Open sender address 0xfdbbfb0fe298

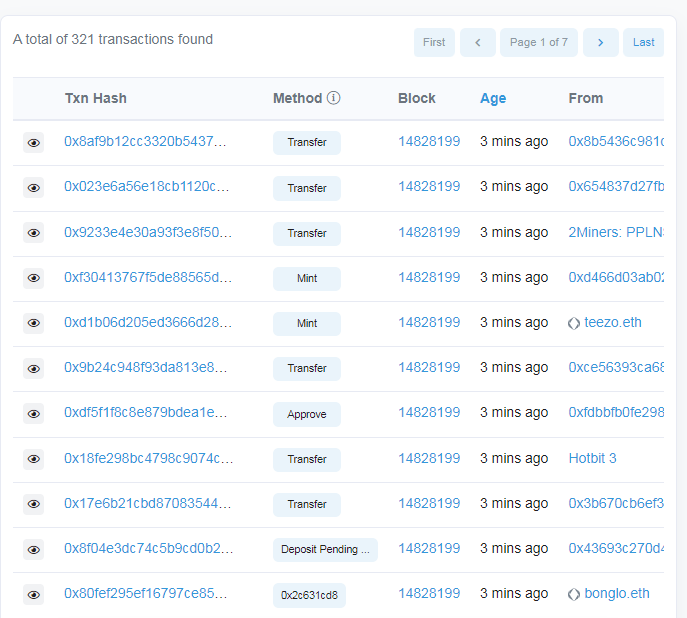pos(616,413)
